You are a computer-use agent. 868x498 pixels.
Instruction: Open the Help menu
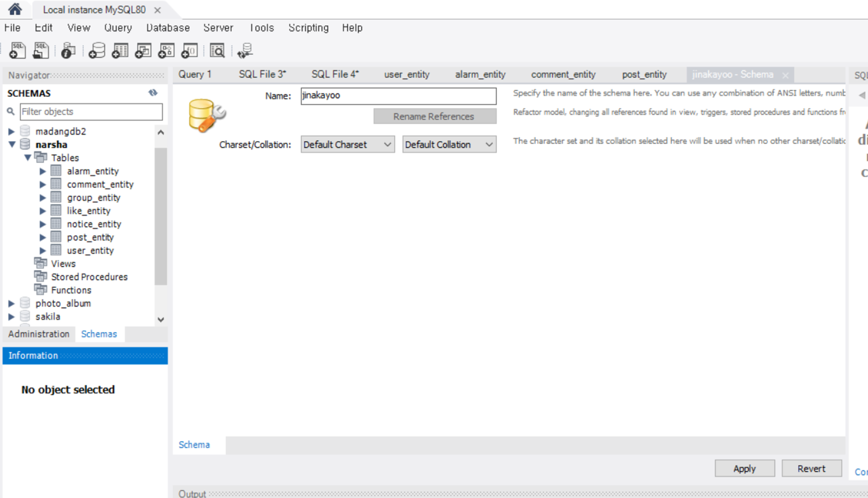click(352, 27)
